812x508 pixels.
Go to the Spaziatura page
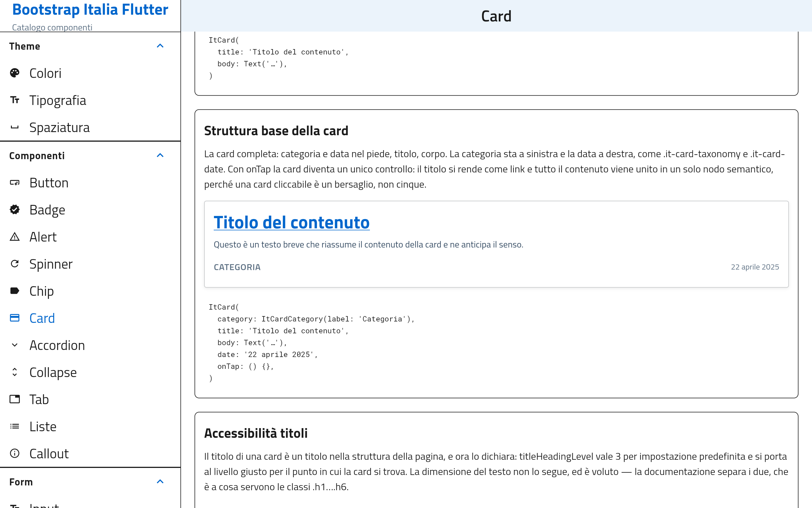[90, 127]
